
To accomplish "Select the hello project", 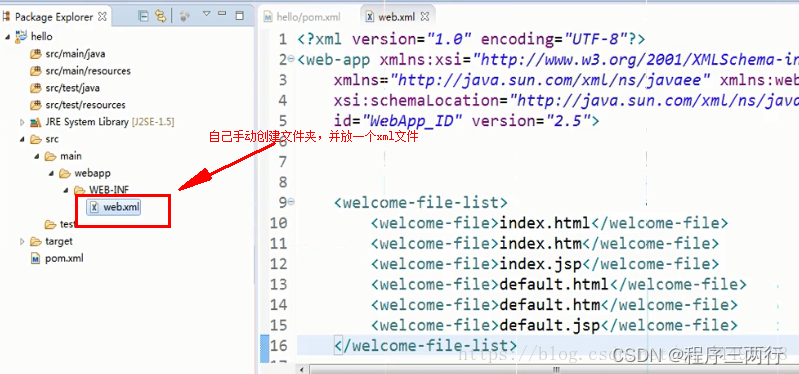I will (x=41, y=37).
